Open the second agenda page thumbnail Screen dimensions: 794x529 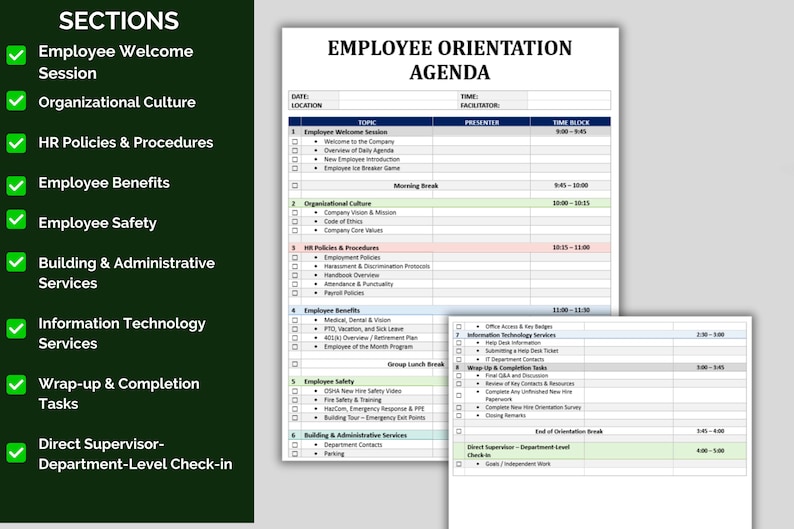tap(600, 423)
